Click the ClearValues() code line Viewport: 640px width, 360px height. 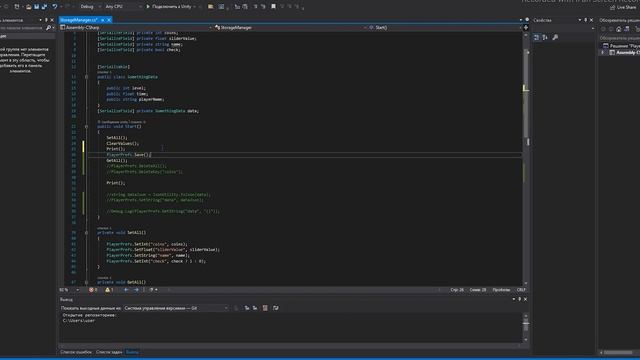(x=122, y=143)
